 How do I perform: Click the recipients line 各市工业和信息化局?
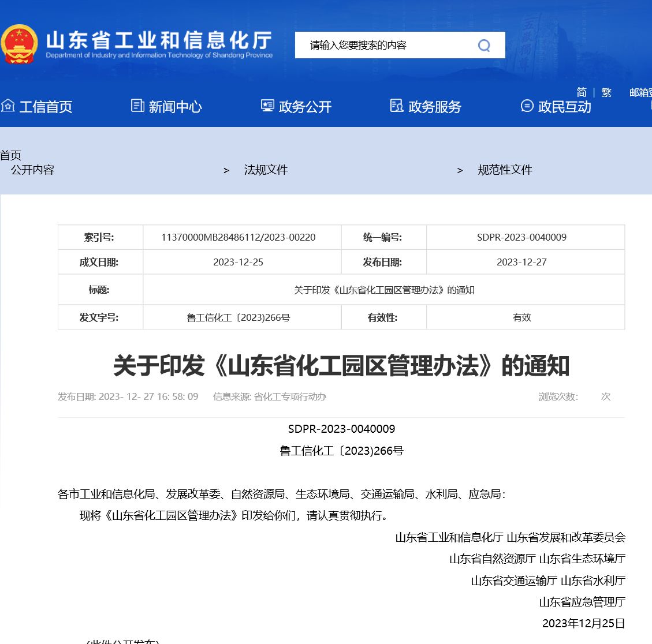click(281, 494)
